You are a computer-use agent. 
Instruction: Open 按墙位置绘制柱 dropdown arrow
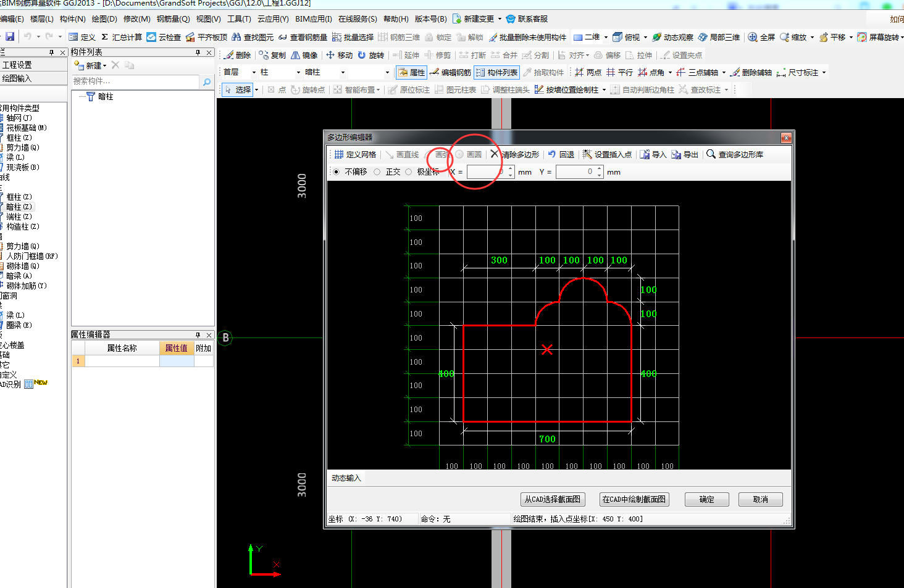[604, 89]
